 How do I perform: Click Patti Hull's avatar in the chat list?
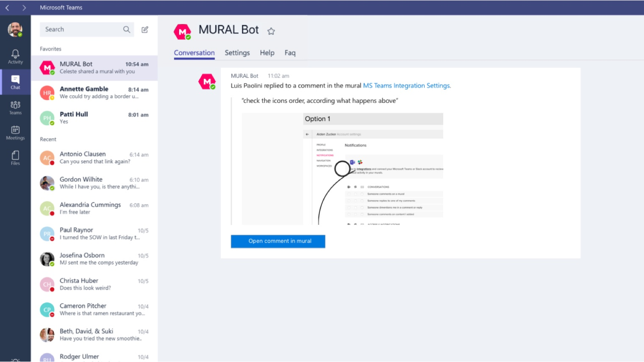click(x=47, y=118)
